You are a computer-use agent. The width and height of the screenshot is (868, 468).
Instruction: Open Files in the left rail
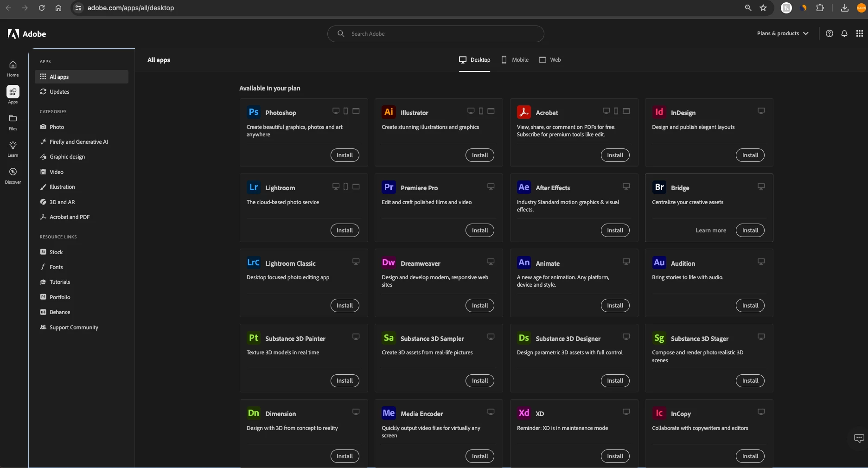click(x=13, y=122)
